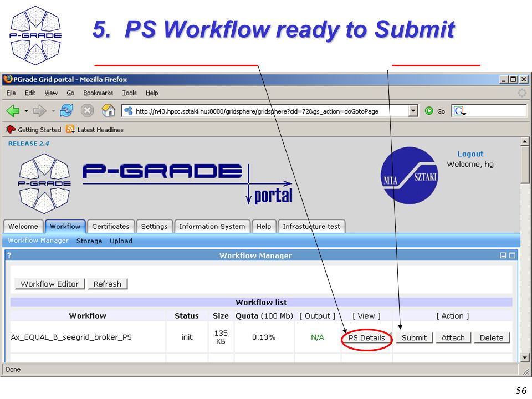Image resolution: width=532 pixels, height=399 pixels.
Task: Click the Done status bar text
Action: [13, 370]
